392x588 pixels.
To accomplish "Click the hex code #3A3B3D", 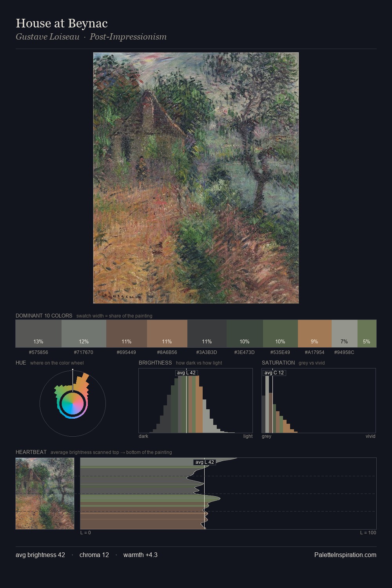I will tap(207, 352).
